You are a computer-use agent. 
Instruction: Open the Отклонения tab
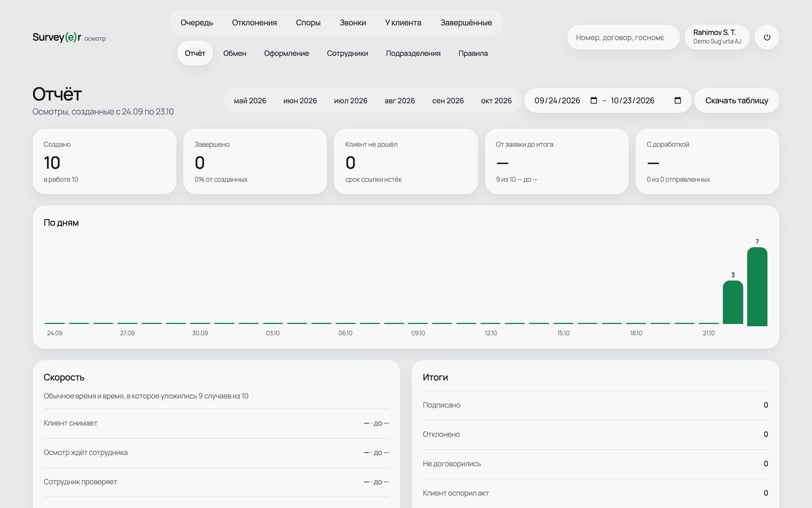pos(254,23)
